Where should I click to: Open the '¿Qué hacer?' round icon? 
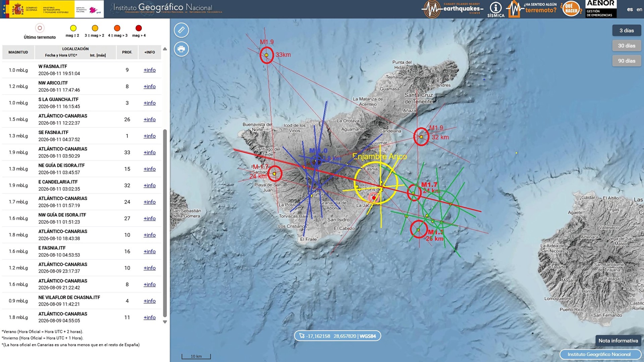571,9
